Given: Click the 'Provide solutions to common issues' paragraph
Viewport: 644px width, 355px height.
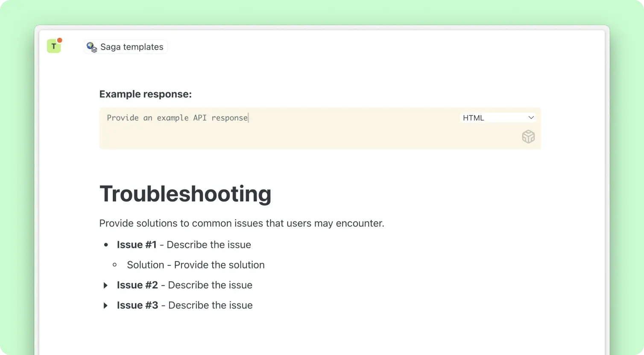Looking at the screenshot, I should (241, 224).
